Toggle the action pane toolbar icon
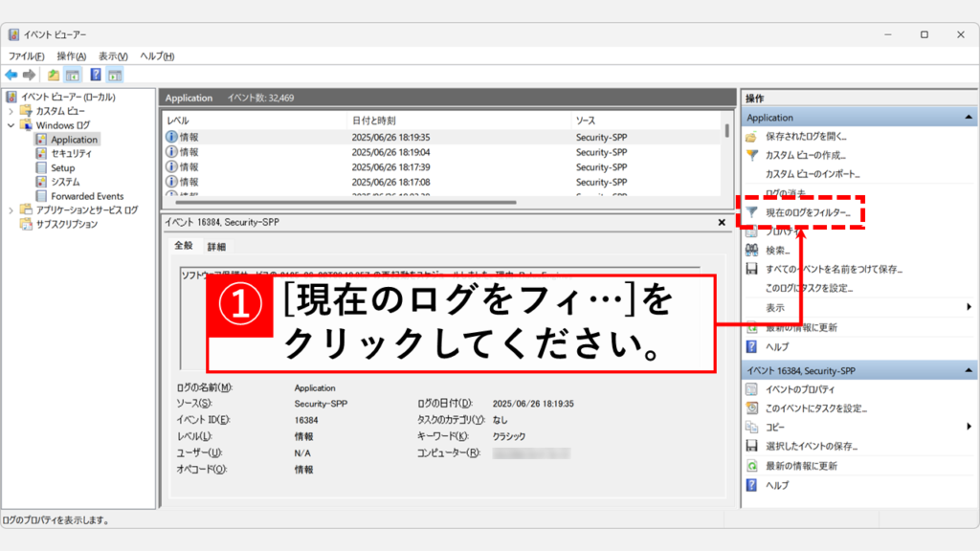980x551 pixels. coord(115,75)
